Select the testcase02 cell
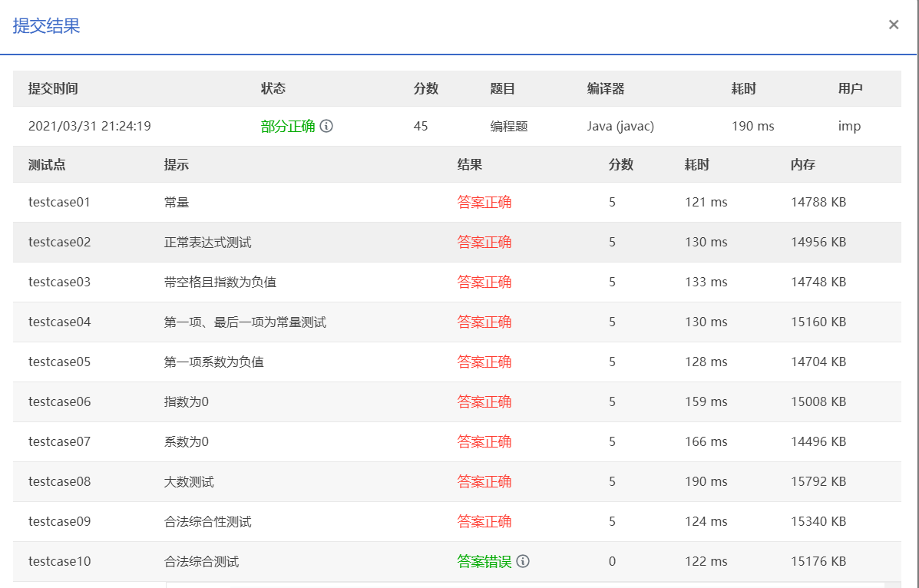 point(59,242)
